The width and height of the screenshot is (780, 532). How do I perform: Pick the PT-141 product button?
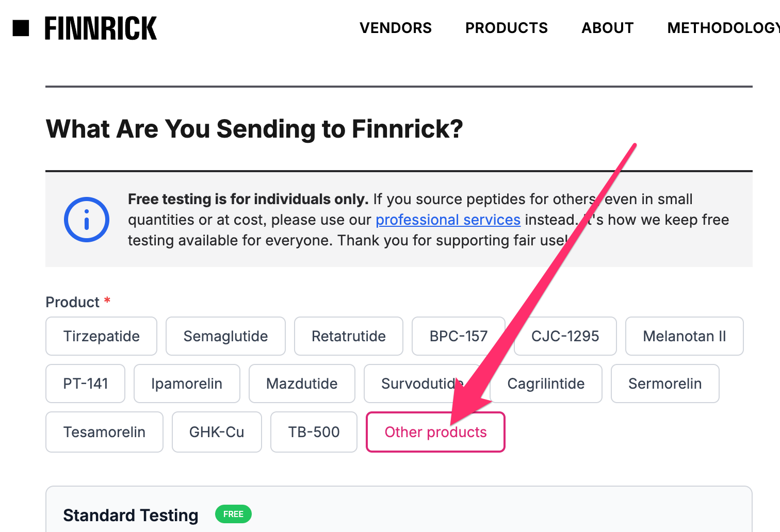(x=86, y=384)
